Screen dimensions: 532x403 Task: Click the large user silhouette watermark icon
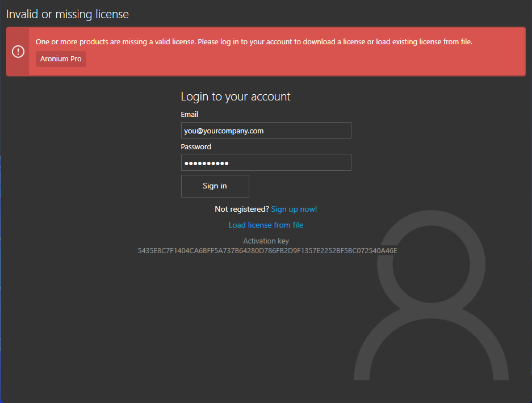(432, 307)
